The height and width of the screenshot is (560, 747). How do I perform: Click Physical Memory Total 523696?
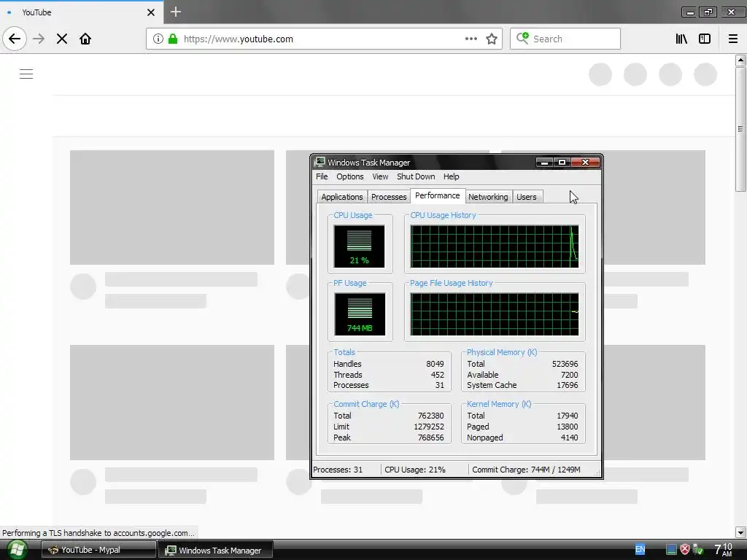pyautogui.click(x=565, y=364)
